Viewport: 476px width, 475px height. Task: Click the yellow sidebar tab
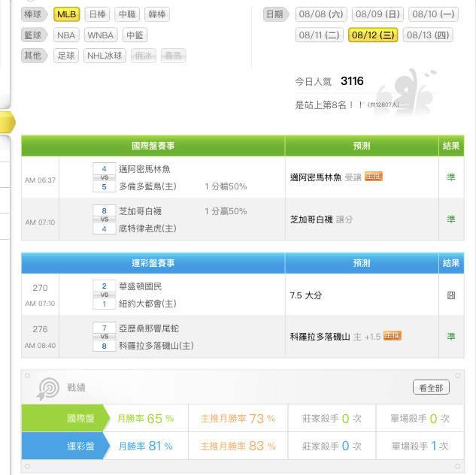pyautogui.click(x=8, y=122)
